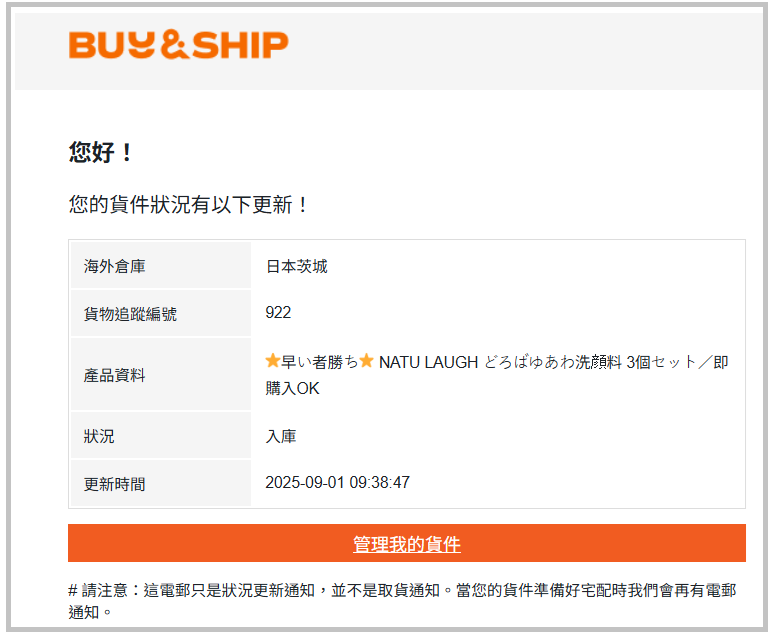Open the 管理我的貨件 orange button
The width and height of the screenshot is (773, 638).
pos(406,544)
